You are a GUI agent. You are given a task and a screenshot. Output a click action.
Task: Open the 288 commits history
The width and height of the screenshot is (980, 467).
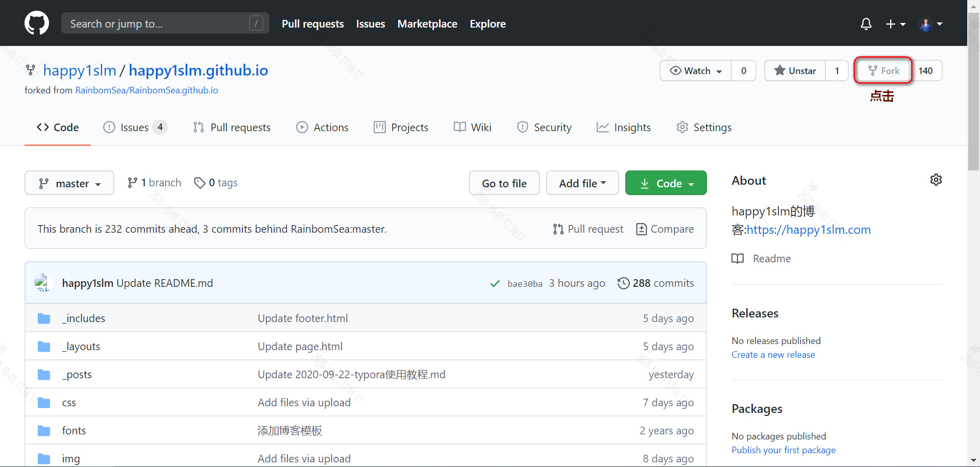[x=656, y=283]
